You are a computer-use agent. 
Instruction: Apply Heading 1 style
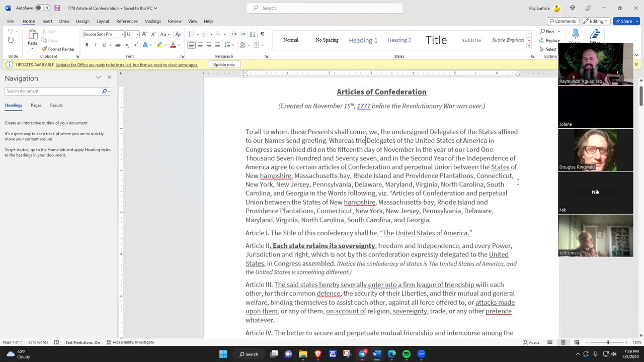[x=363, y=40]
